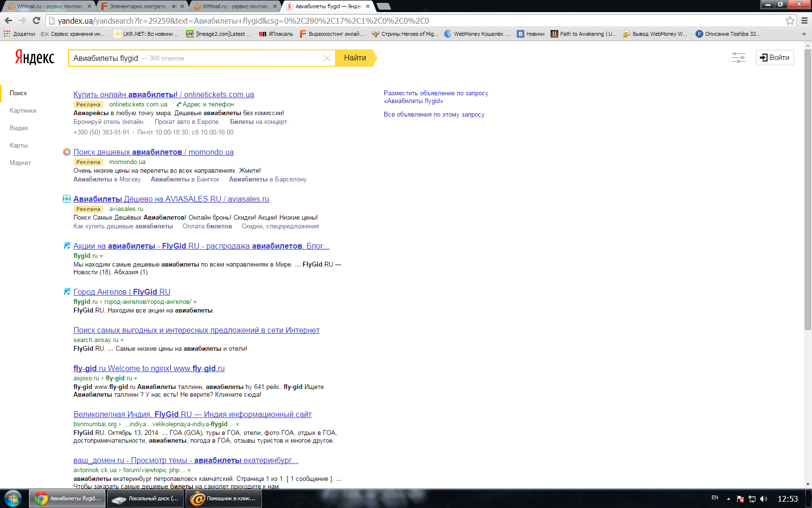The width and height of the screenshot is (812, 508).
Task: Open Оплата билетов sitelink
Action: 207,226
